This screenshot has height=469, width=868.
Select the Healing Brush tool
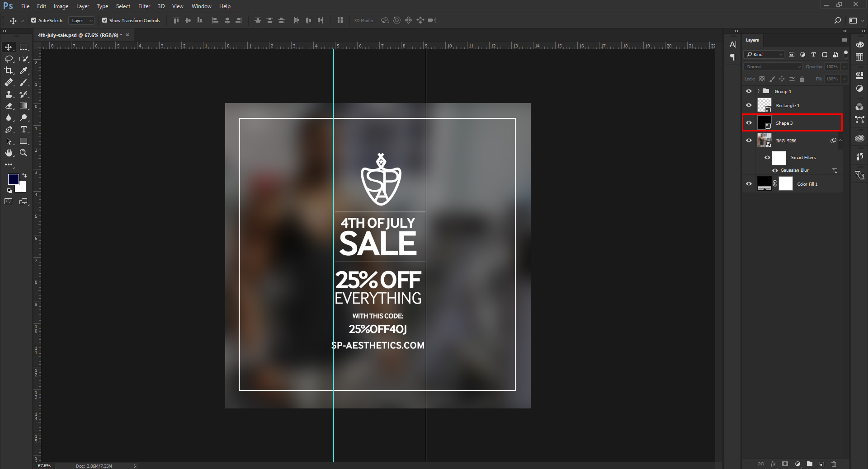[9, 82]
